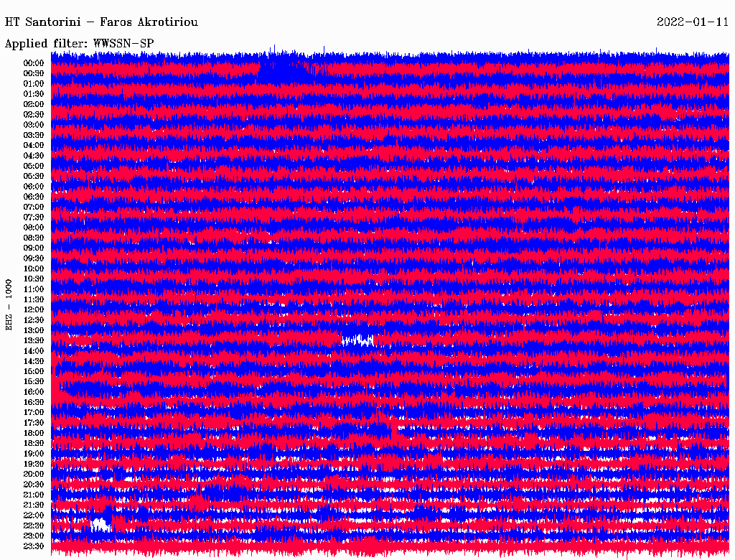735x560 pixels.
Task: Select the 08:00 time row label
Action: click(34, 228)
